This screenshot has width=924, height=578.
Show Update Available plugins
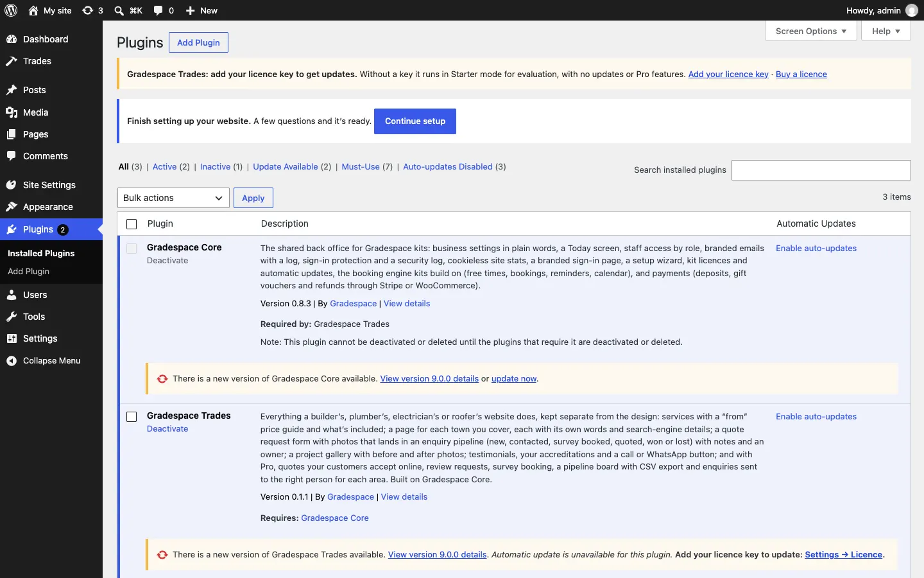[286, 167]
